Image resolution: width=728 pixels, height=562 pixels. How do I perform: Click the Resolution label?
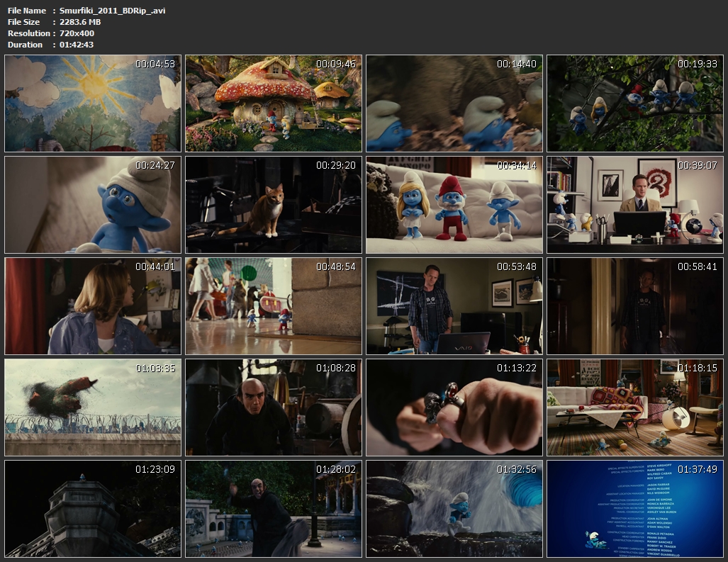click(x=29, y=33)
